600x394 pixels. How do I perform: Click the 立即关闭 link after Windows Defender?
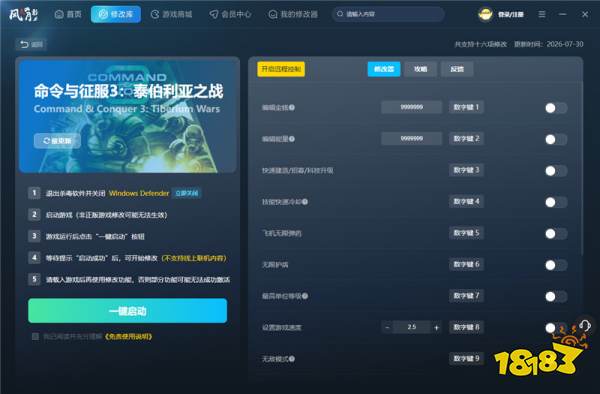coord(186,193)
